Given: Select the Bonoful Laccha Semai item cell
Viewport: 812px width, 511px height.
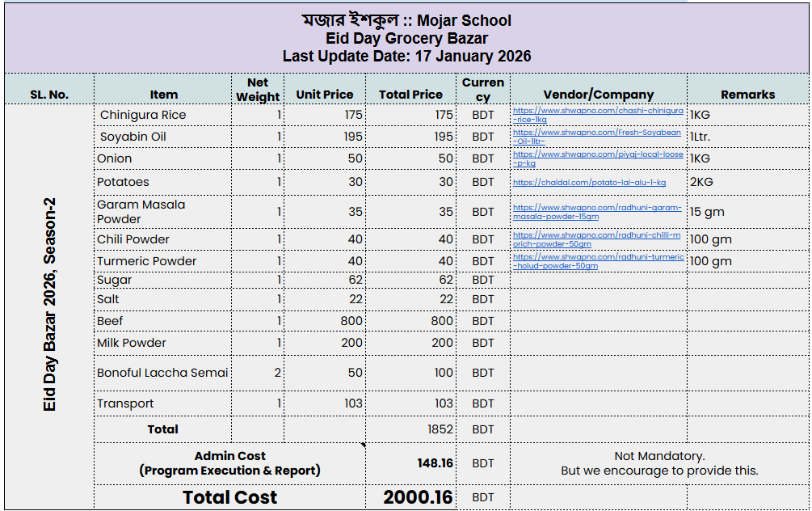Looking at the screenshot, I should [x=162, y=373].
